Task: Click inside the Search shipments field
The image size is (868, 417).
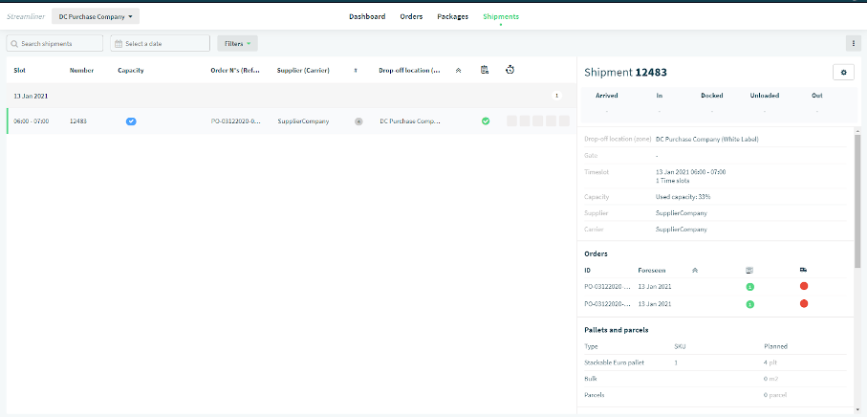Action: point(54,43)
